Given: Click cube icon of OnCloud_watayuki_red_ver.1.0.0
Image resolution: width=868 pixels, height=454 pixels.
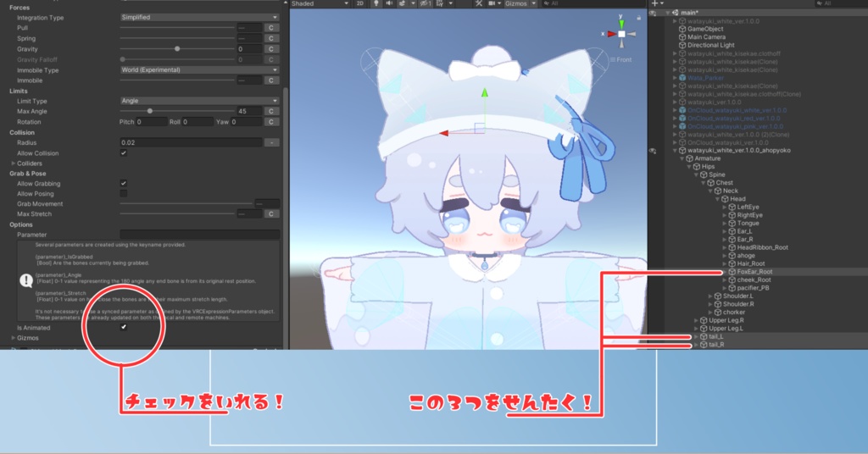Looking at the screenshot, I should tap(682, 119).
